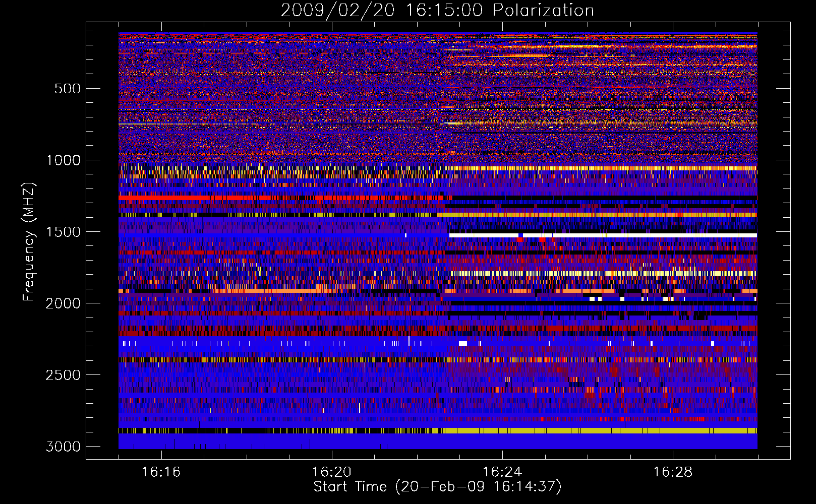
Task: Click the plot title '2009/02/20 16:15:00 Polarization'
Action: (x=437, y=10)
